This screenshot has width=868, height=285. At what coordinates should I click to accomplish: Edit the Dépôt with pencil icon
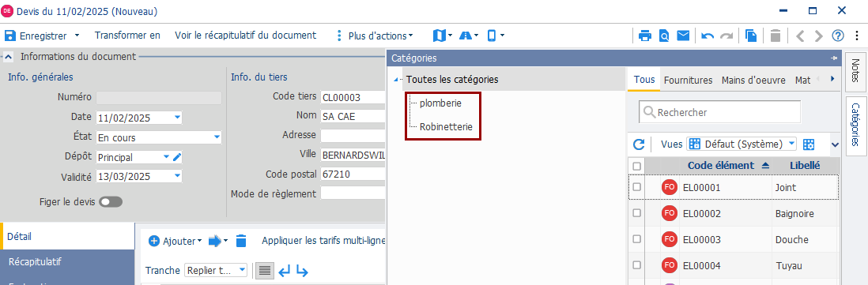coord(177,157)
